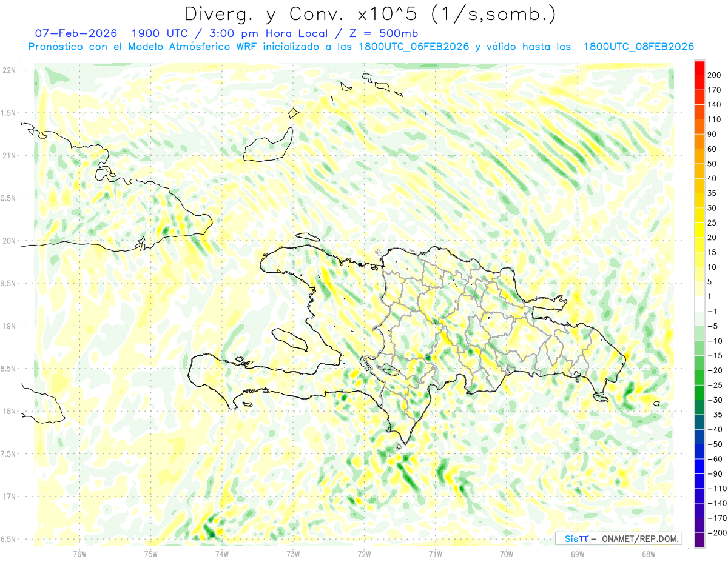Click the '-25' colorbar value
This screenshot has height=562, width=728.
pos(715,385)
